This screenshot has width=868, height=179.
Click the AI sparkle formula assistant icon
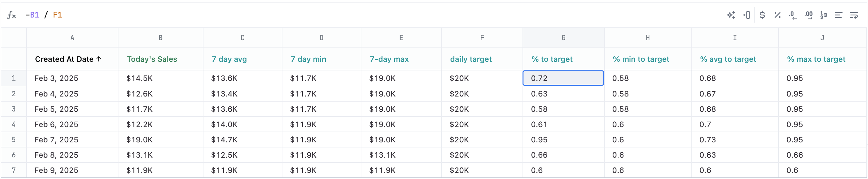730,15
